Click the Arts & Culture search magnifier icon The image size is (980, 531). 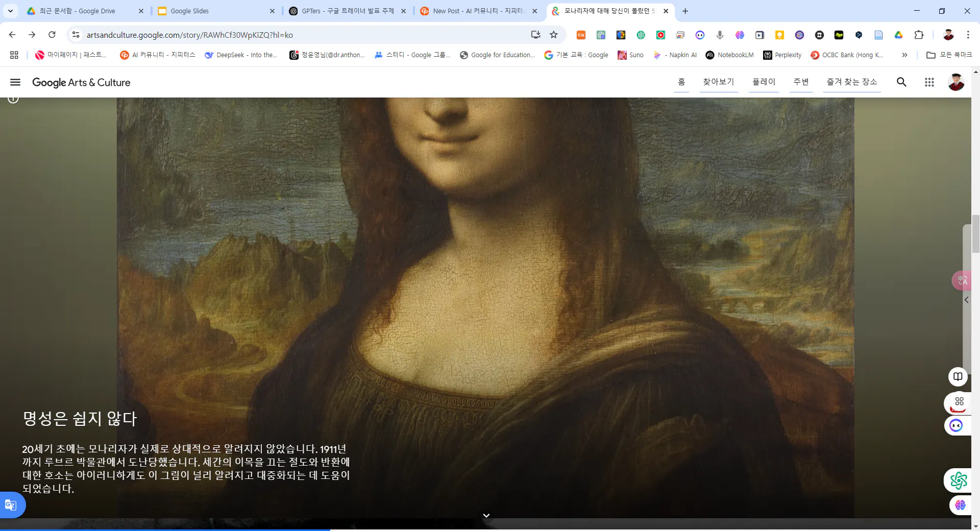[901, 82]
